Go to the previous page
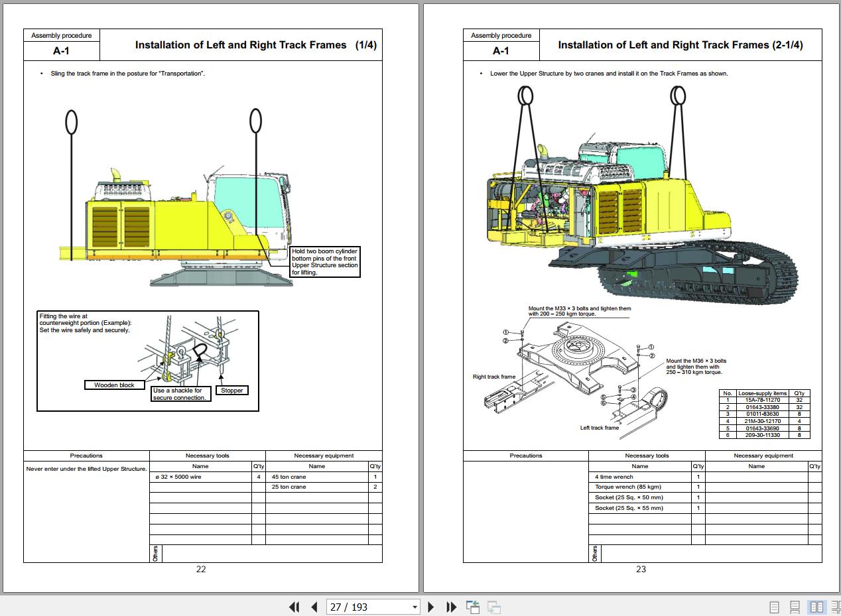This screenshot has width=841, height=616. [314, 607]
